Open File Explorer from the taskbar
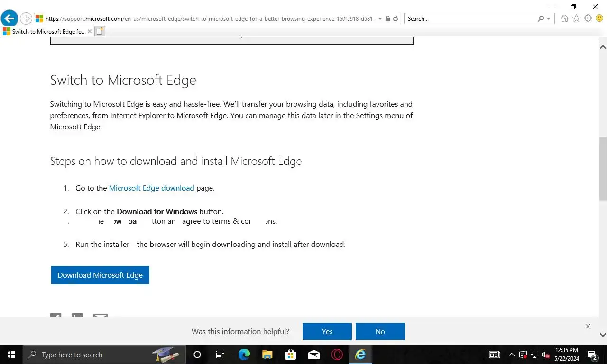Screen dimensions: 607x364 (267, 355)
